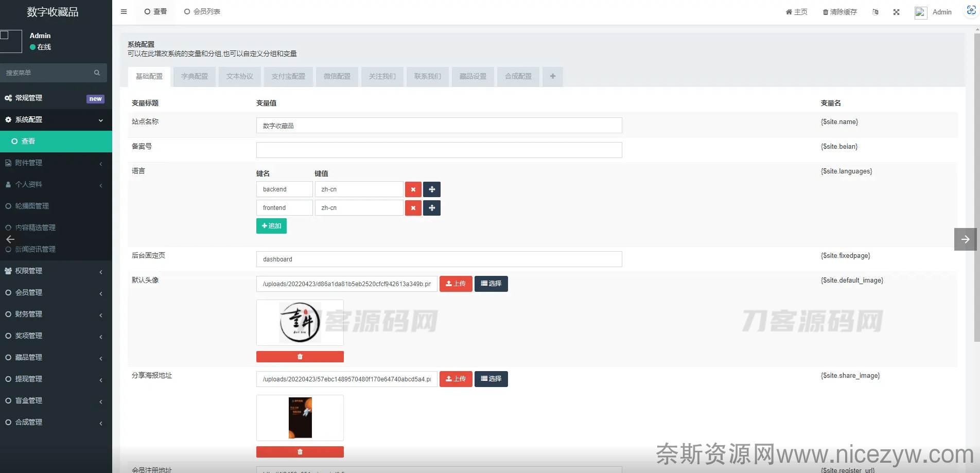Image resolution: width=980 pixels, height=473 pixels.
Task: Focus the empty 备案号 input field
Action: (439, 150)
